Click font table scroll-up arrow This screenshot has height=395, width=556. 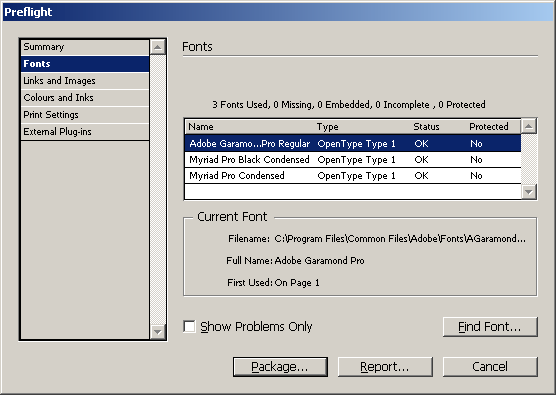529,126
